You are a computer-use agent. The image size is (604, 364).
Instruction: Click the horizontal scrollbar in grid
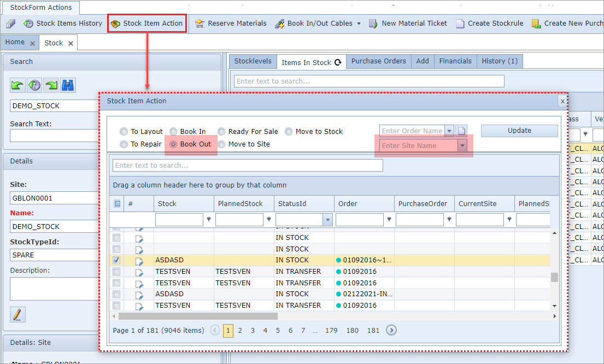click(198, 316)
